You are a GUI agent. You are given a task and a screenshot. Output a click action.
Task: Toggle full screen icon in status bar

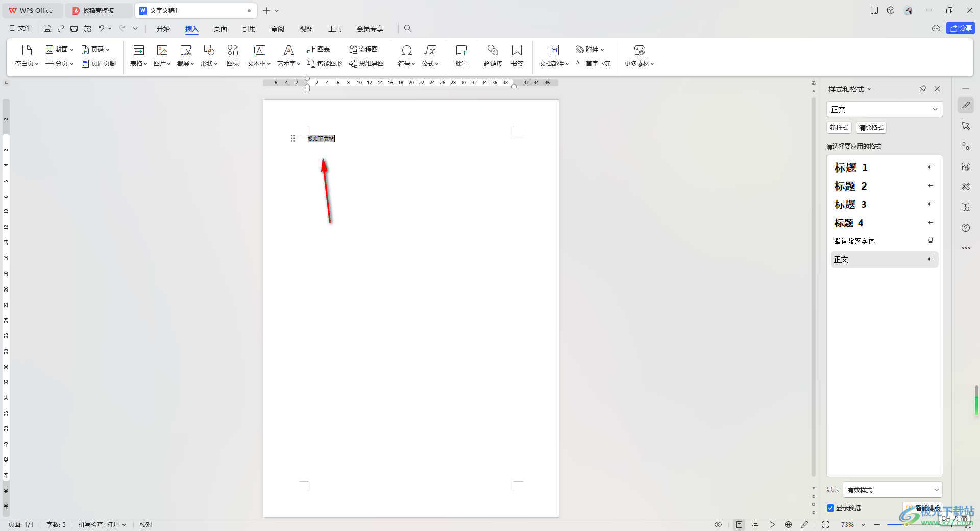click(x=825, y=525)
